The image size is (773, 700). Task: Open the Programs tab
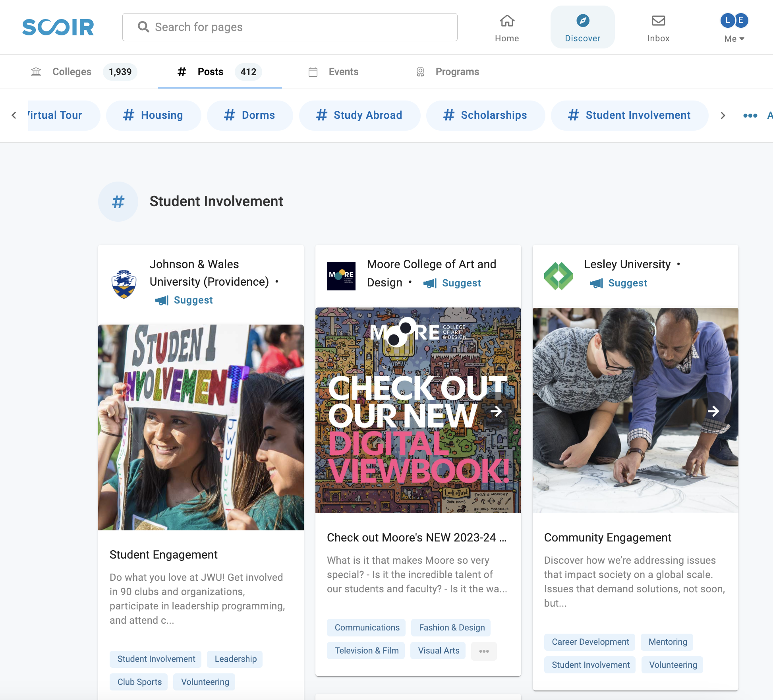pos(447,72)
